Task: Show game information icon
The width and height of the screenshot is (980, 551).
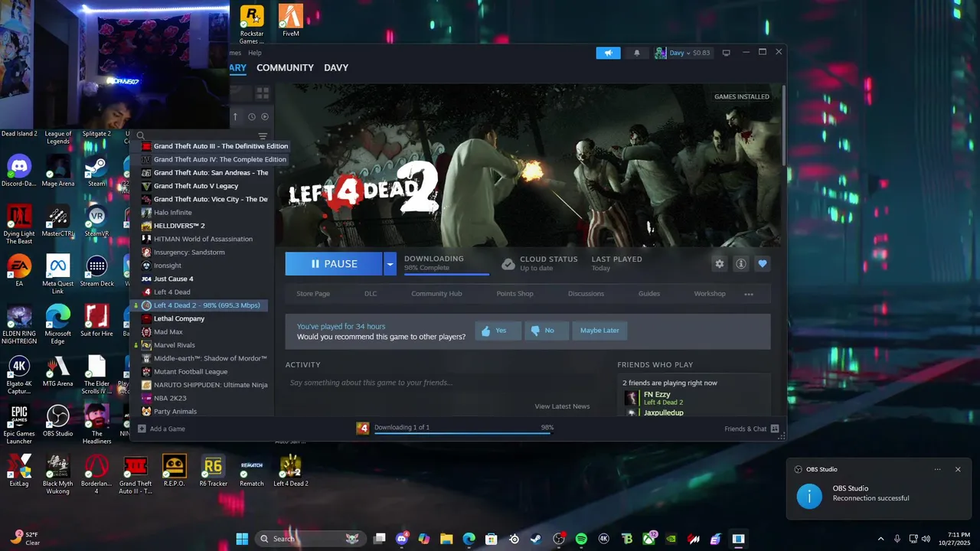Action: [x=740, y=263]
